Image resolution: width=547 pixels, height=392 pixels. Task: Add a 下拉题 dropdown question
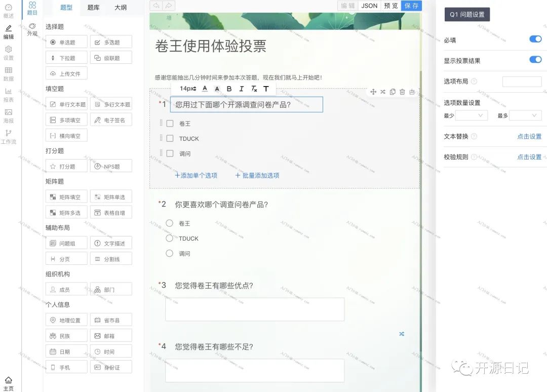pos(66,58)
